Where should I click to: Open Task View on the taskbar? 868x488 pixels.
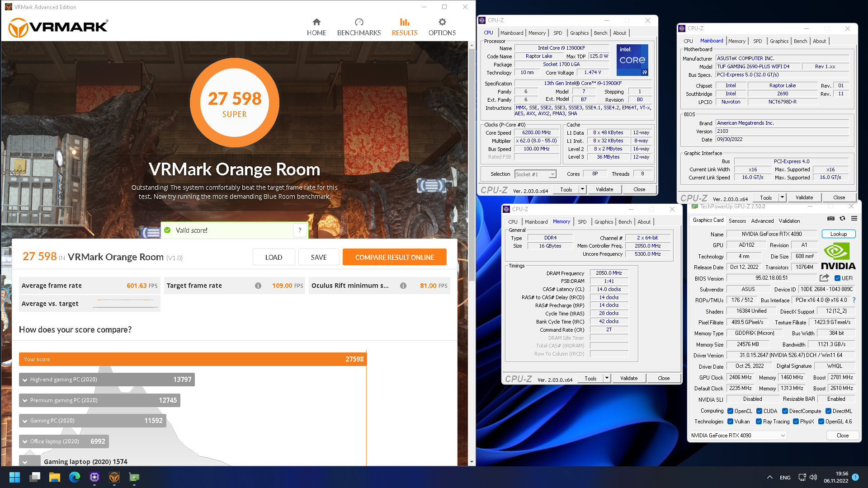tap(35, 477)
